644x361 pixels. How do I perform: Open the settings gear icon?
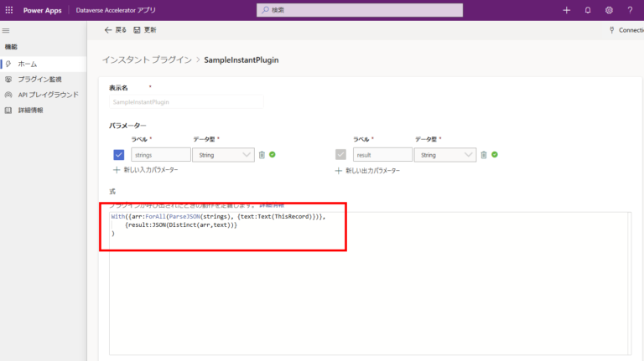tap(609, 10)
